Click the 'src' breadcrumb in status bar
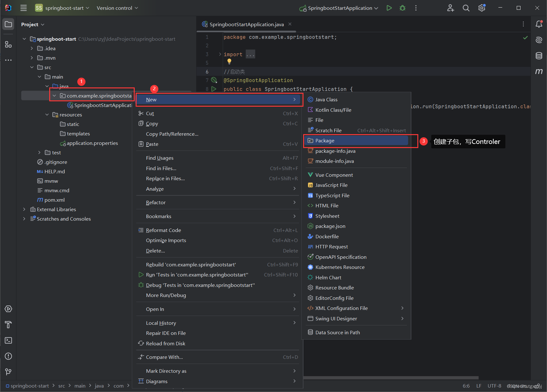This screenshot has width=547, height=392. 62,386
